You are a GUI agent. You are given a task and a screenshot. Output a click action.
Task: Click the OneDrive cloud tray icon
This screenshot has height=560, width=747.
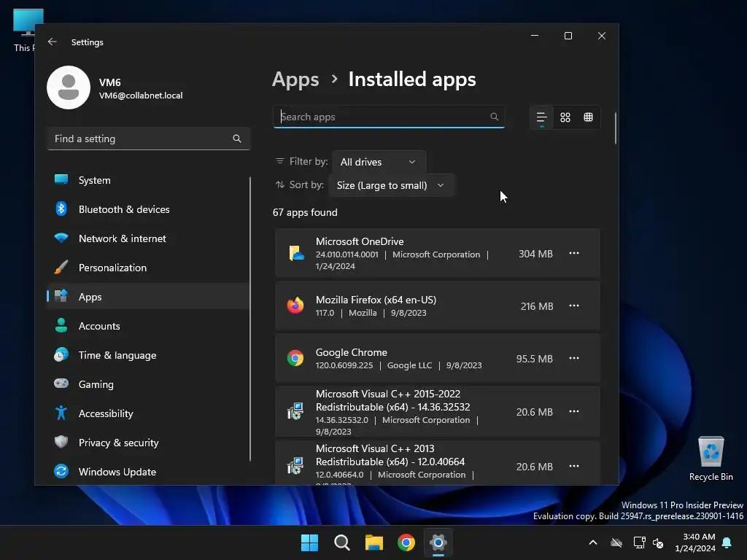tap(616, 542)
